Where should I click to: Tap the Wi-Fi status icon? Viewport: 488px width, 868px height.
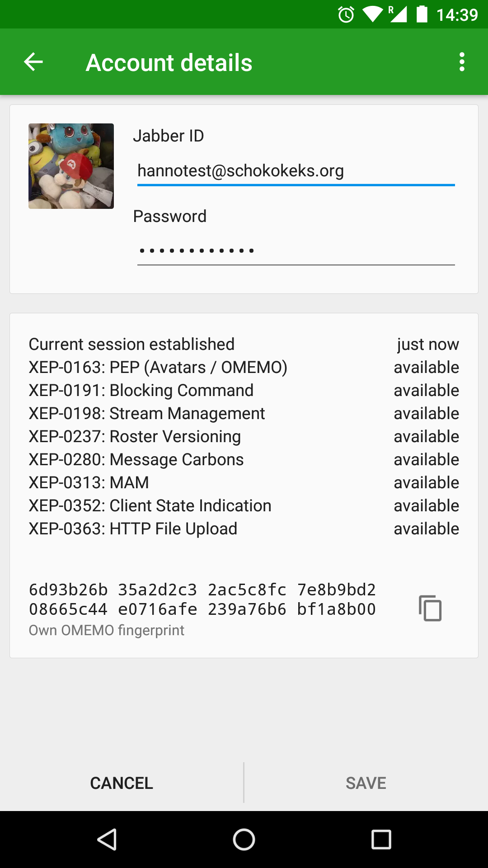pyautogui.click(x=372, y=14)
